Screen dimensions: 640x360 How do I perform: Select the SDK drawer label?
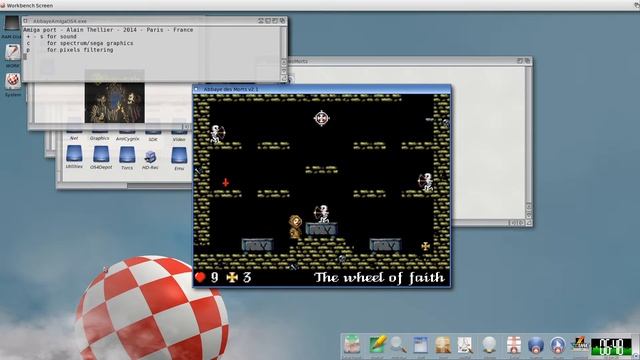[x=153, y=139]
